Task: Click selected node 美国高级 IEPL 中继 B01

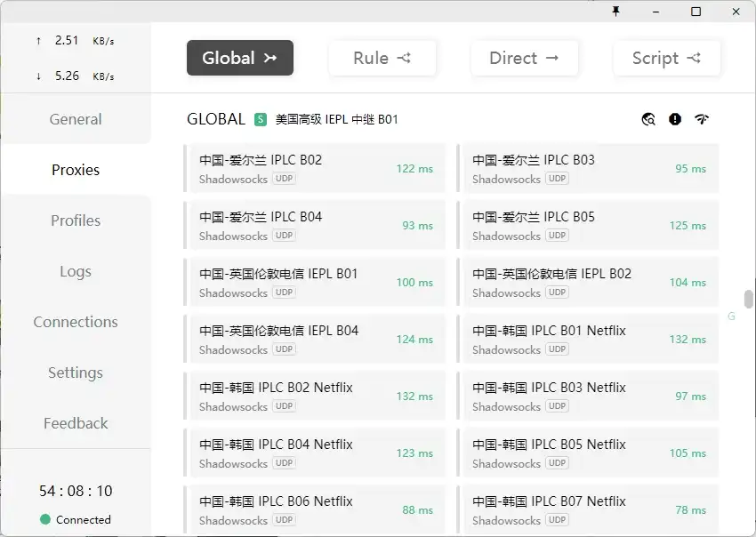Action: coord(336,119)
